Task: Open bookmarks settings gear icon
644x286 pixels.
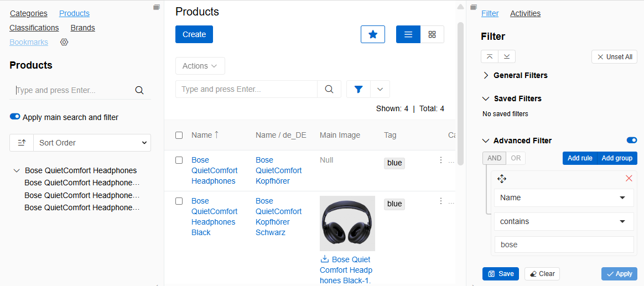Action: coord(64,42)
